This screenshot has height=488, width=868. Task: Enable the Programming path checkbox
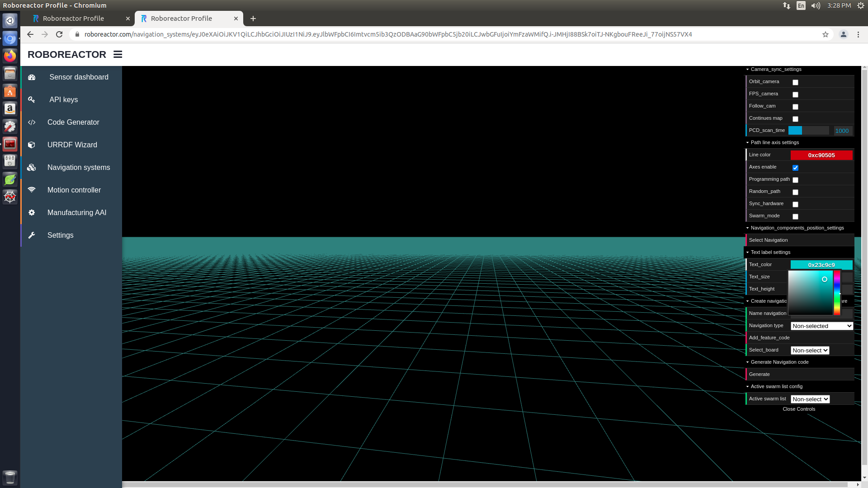click(x=795, y=180)
